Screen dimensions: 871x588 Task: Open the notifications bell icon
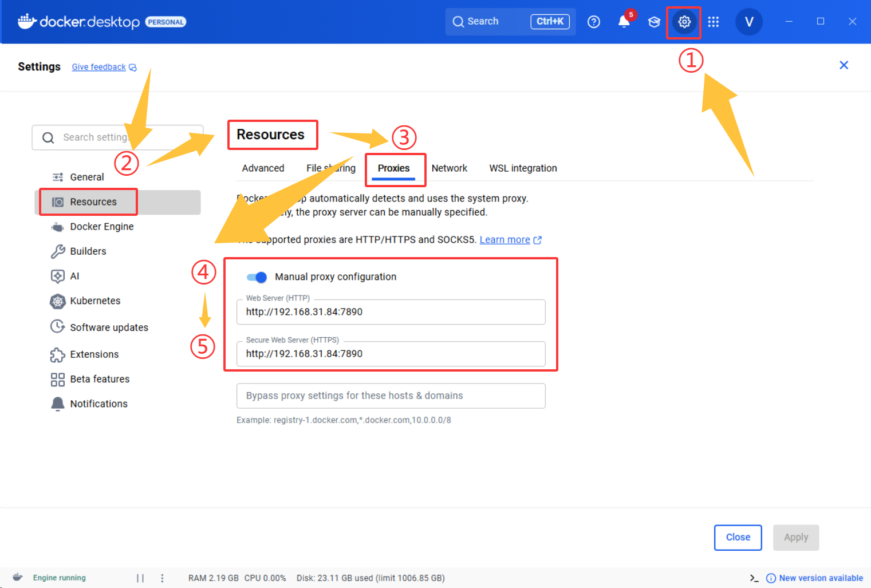point(624,22)
